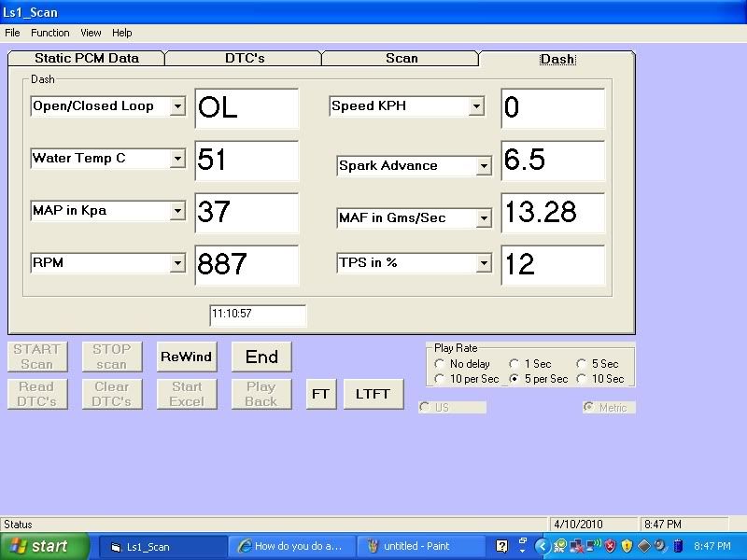Select the No delay play rate
This screenshot has height=560, width=747.
click(440, 364)
